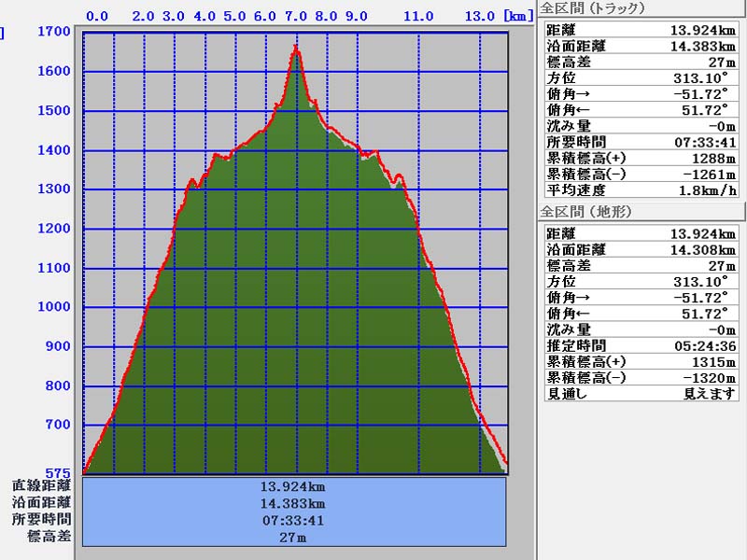Click the 11.0 km mark on distance axis
Viewport: 747px width, 560px height.
(x=419, y=16)
